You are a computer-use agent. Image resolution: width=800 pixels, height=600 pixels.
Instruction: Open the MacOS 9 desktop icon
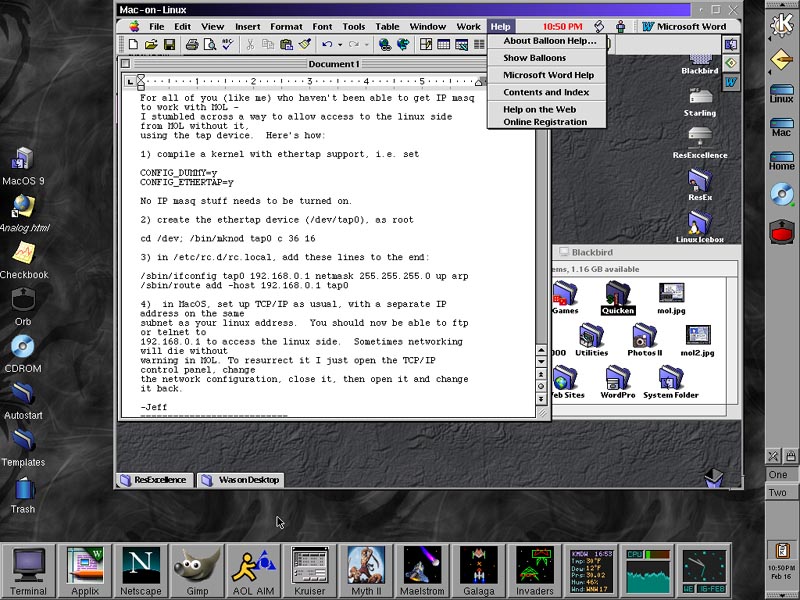point(23,166)
